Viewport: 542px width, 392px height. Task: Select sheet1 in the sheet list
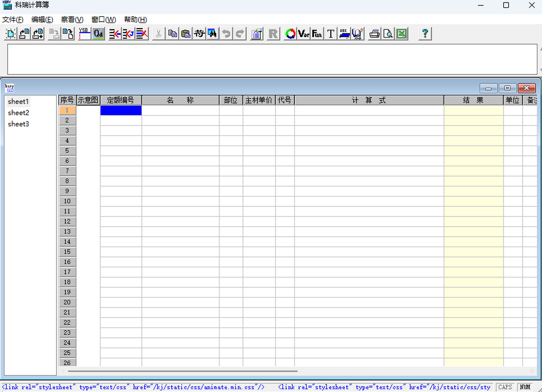coord(19,102)
